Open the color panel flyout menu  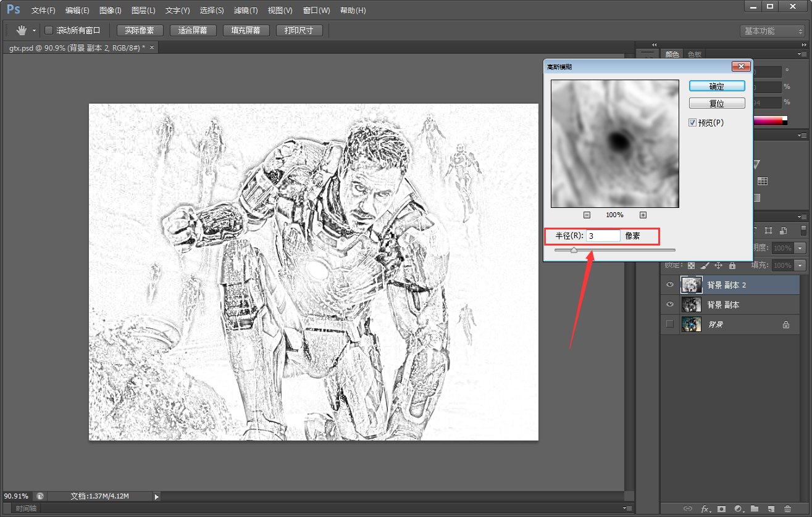tap(803, 54)
